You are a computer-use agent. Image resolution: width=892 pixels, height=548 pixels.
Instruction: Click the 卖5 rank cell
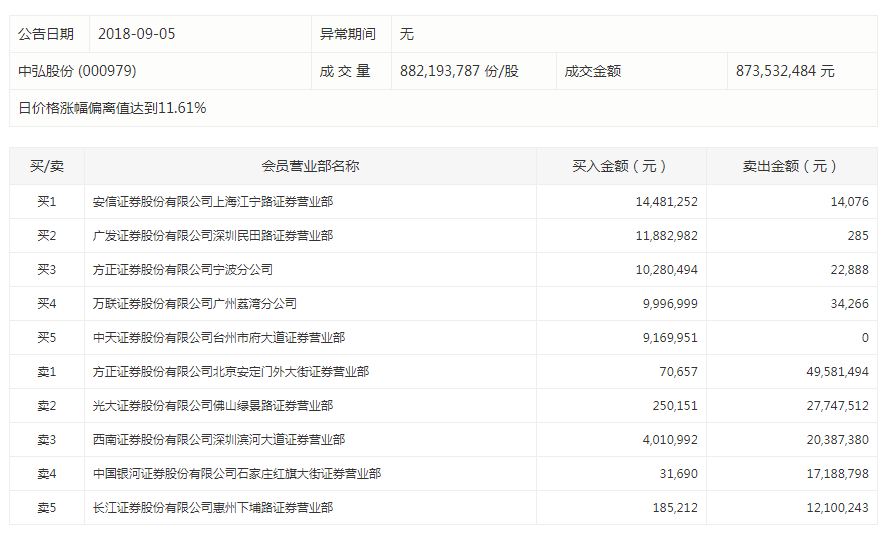[47, 508]
